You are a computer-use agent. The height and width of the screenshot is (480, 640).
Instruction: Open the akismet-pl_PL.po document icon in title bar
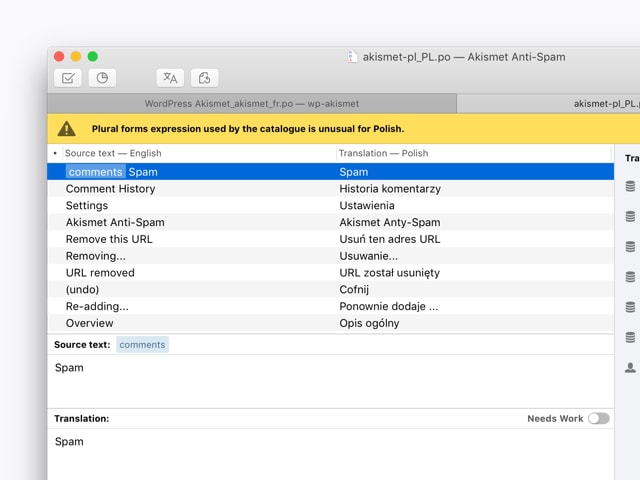pos(352,57)
